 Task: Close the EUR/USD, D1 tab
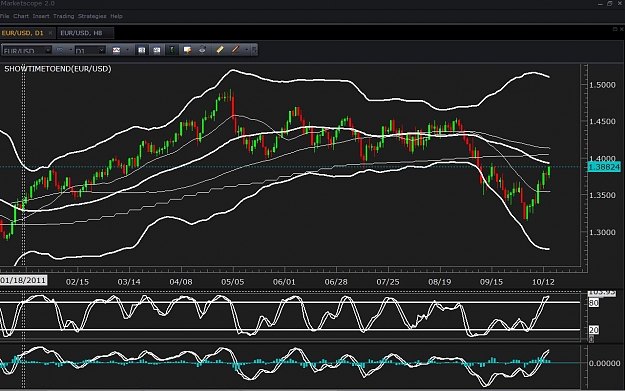[50, 33]
